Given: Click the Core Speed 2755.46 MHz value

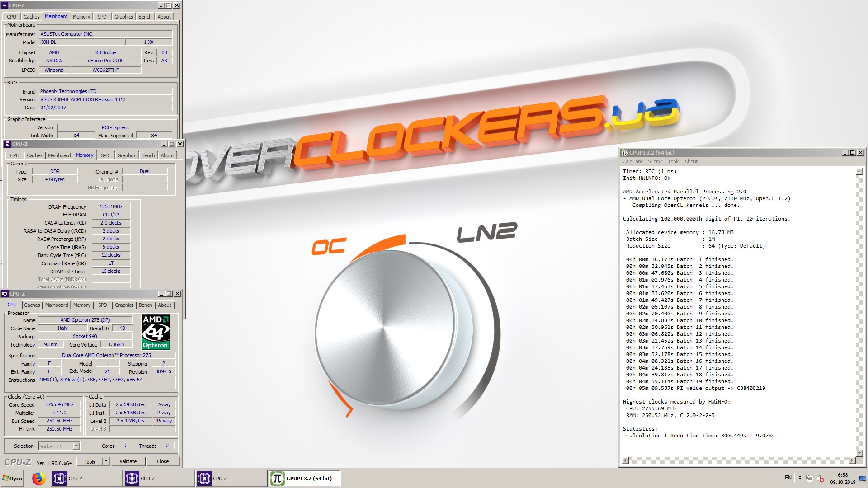Looking at the screenshot, I should pos(59,404).
